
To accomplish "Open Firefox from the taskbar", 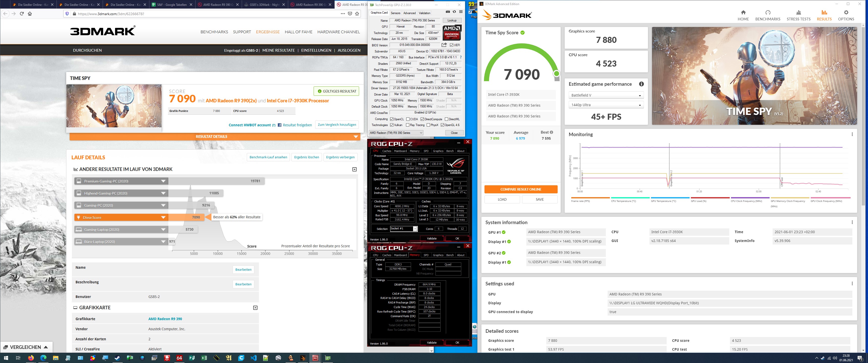I will pos(31,358).
